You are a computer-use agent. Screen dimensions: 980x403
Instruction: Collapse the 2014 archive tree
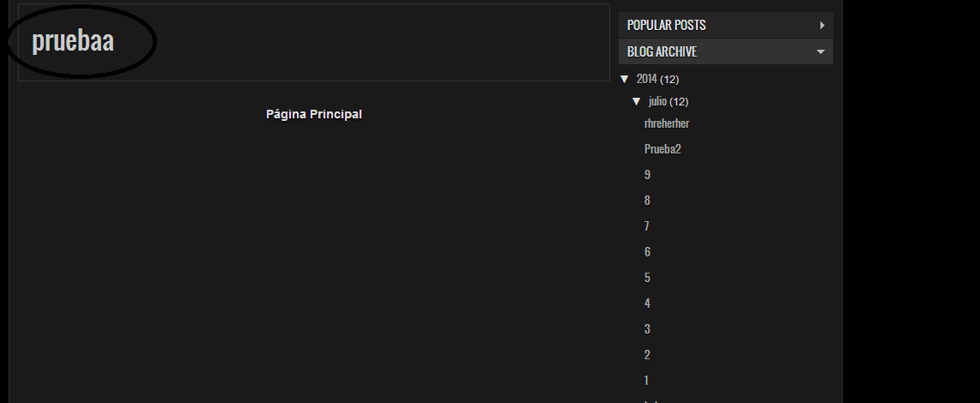click(626, 80)
